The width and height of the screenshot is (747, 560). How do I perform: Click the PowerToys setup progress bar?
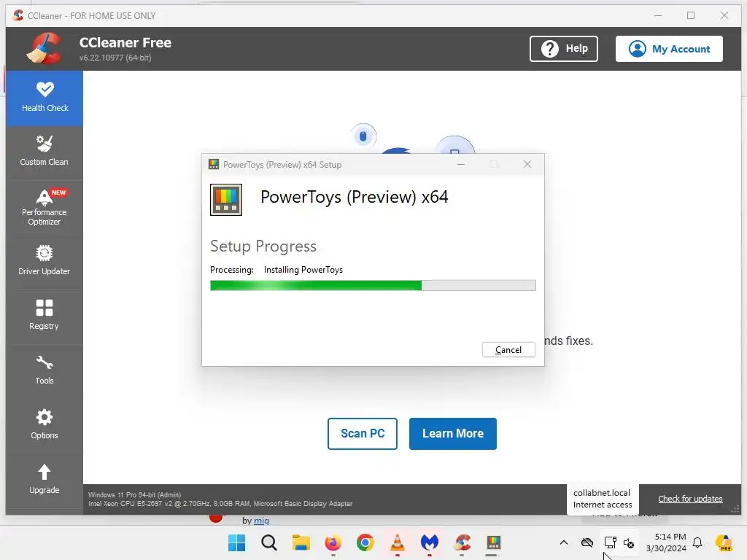[x=373, y=285]
